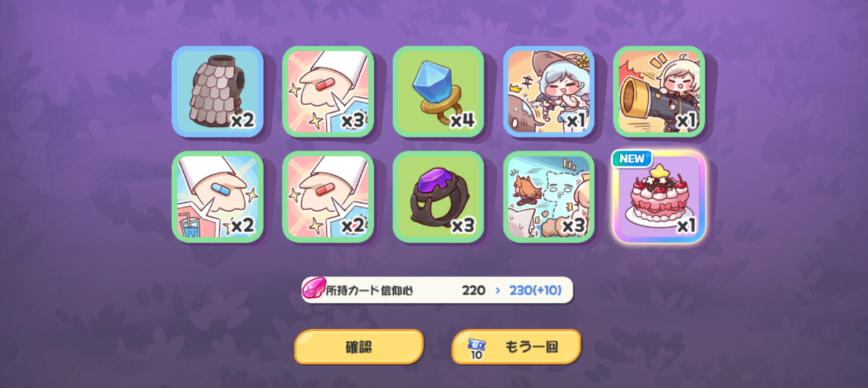View the NEW cherry cake item
Screen dimensions: 868x388
coord(659,197)
